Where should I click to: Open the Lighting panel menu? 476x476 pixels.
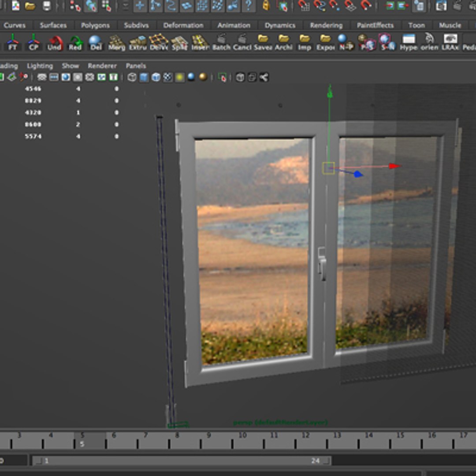(x=40, y=66)
